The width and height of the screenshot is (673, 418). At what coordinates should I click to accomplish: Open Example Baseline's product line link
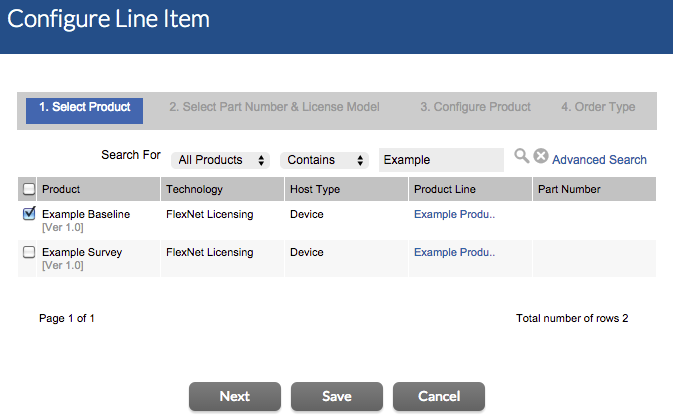click(x=454, y=214)
